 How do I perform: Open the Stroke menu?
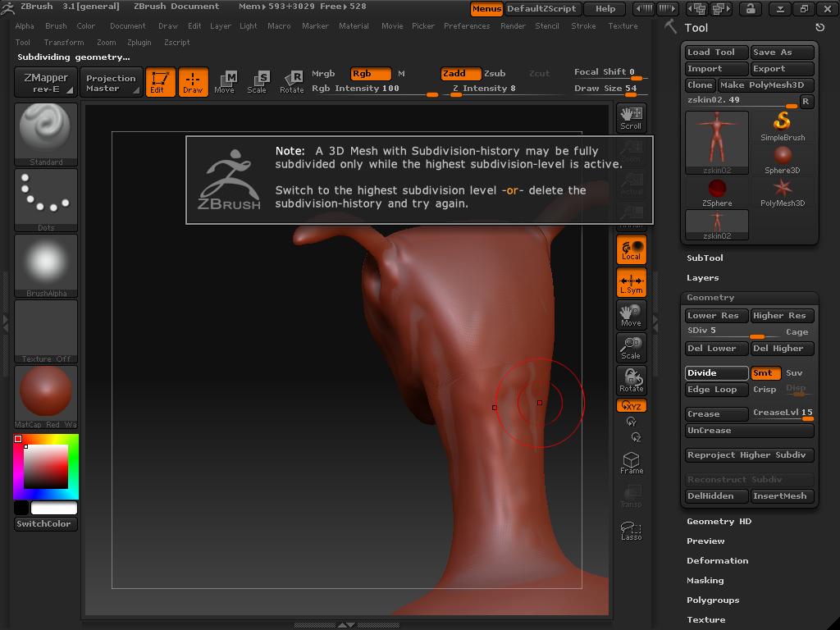pyautogui.click(x=583, y=25)
